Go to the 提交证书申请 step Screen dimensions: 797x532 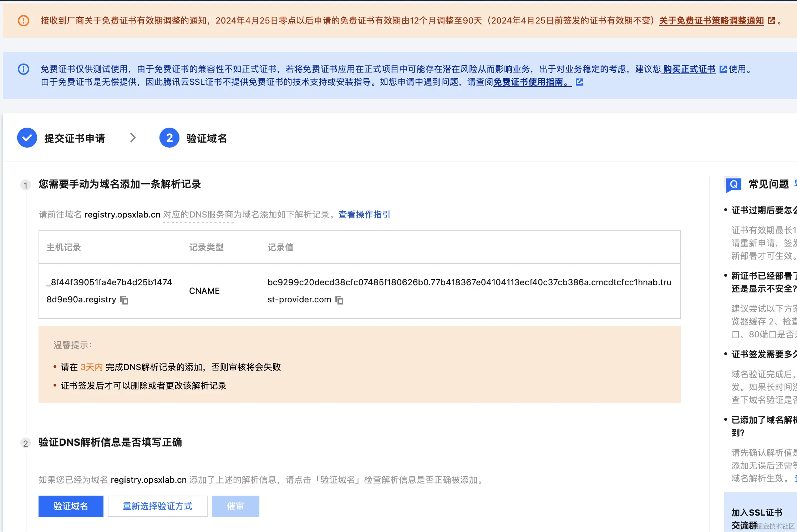coord(75,138)
